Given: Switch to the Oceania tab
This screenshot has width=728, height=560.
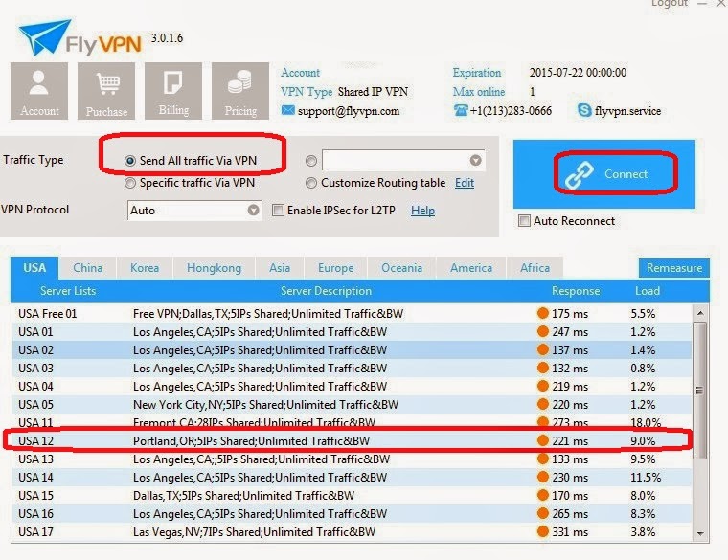Looking at the screenshot, I should [401, 268].
